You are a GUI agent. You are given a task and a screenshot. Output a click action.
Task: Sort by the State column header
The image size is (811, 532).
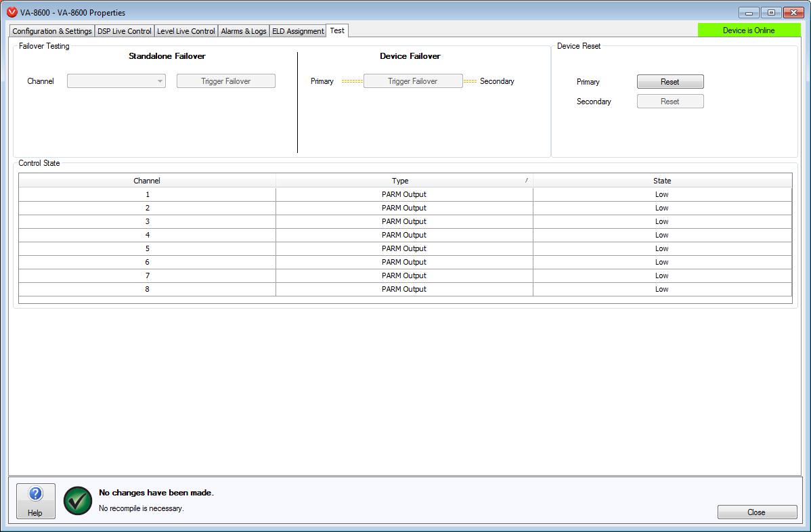(x=662, y=181)
